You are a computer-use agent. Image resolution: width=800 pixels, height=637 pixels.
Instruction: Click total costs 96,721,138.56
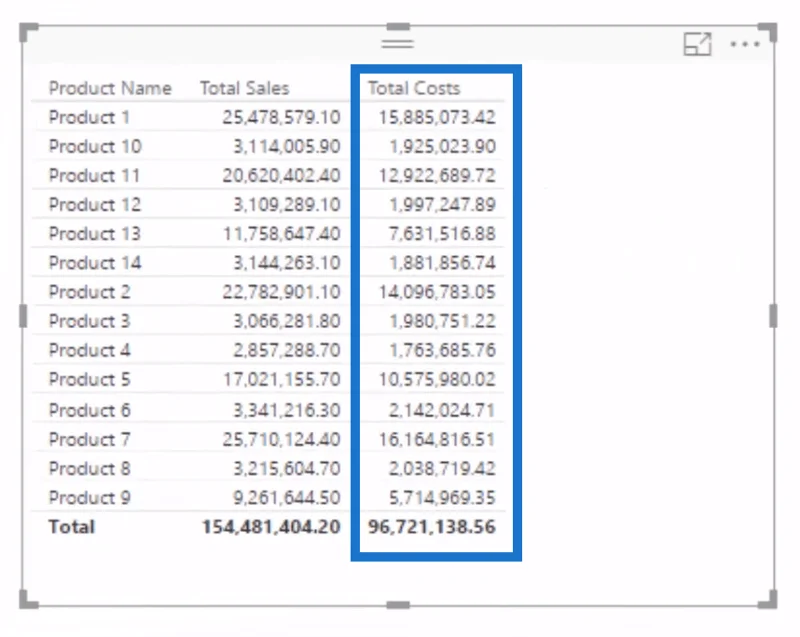tap(432, 527)
